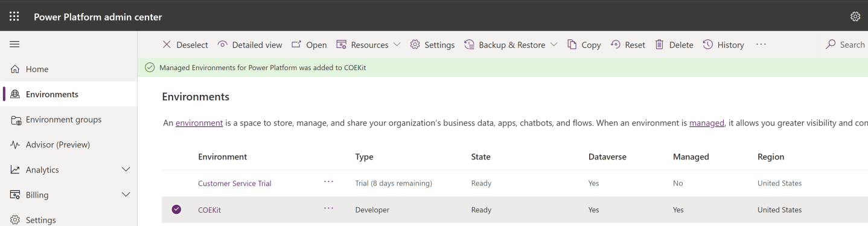This screenshot has height=226, width=868.
Task: Open the Customer Service Trial environment
Action: [235, 184]
